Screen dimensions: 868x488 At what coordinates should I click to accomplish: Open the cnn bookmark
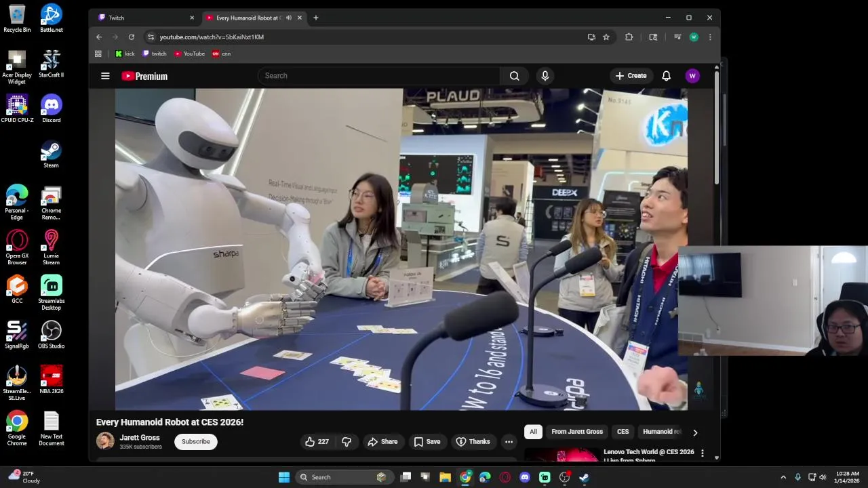pyautogui.click(x=222, y=54)
